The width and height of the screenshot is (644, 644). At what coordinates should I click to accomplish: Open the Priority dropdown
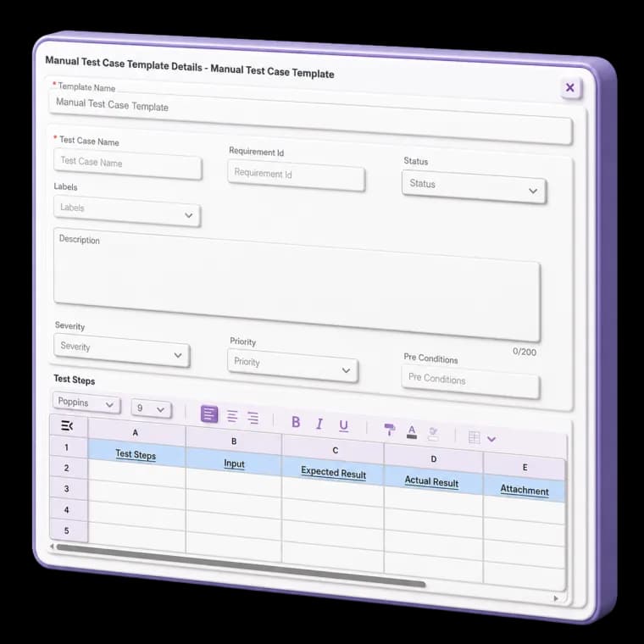pyautogui.click(x=292, y=366)
